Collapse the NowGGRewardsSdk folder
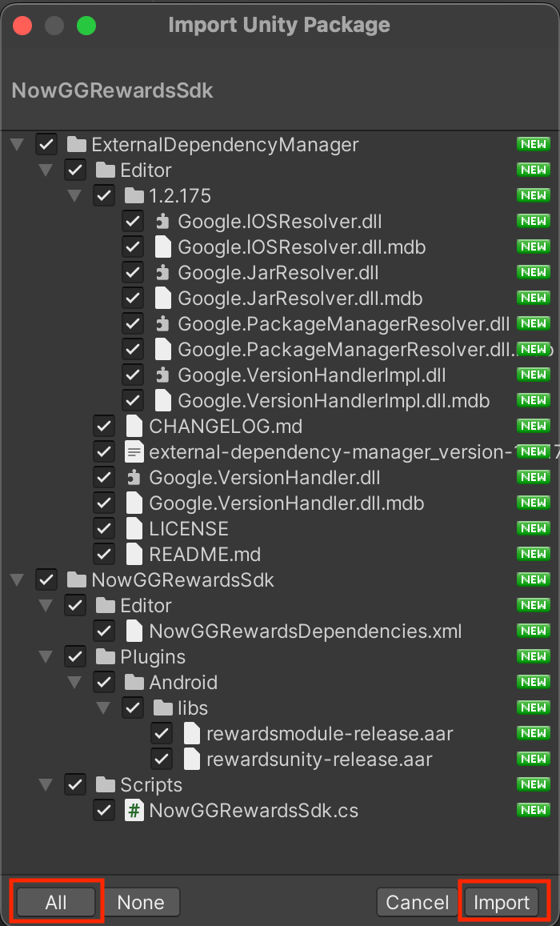This screenshot has height=926, width=560. (x=17, y=579)
